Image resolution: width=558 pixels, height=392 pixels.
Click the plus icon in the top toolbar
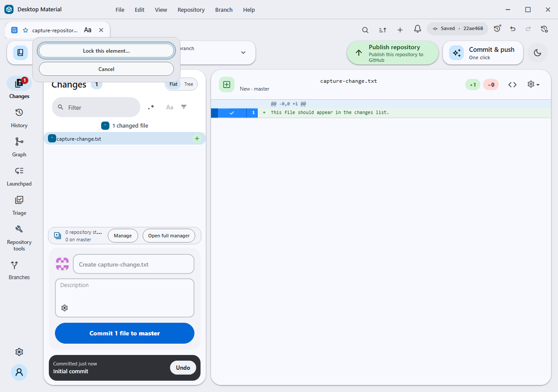400,30
